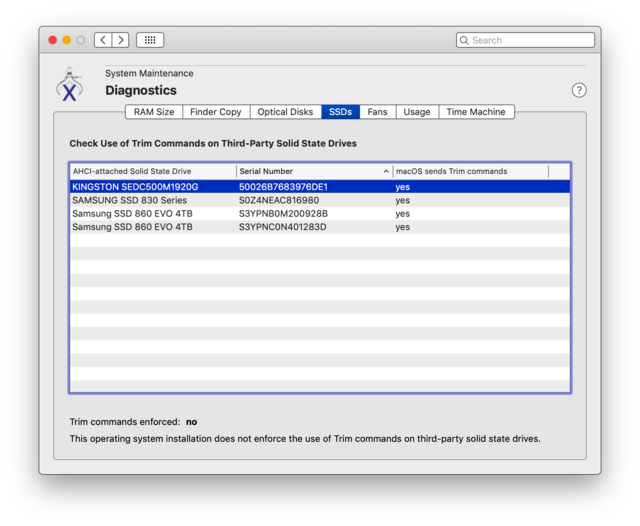The height and width of the screenshot is (526, 640).
Task: Switch to the Fans tab
Action: point(377,112)
